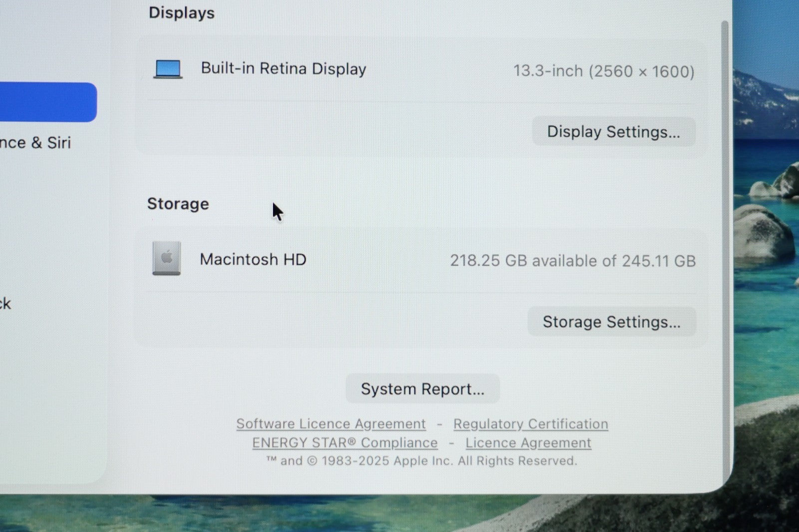Click the System Report button
799x532 pixels.
[x=422, y=389]
